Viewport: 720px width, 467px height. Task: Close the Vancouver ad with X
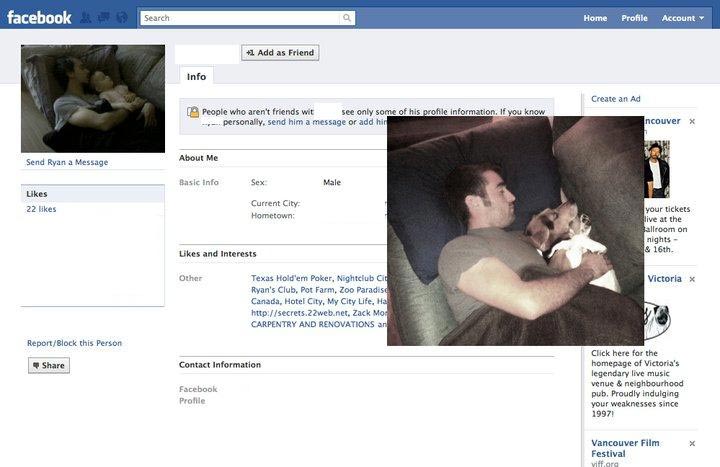pyautogui.click(x=692, y=121)
